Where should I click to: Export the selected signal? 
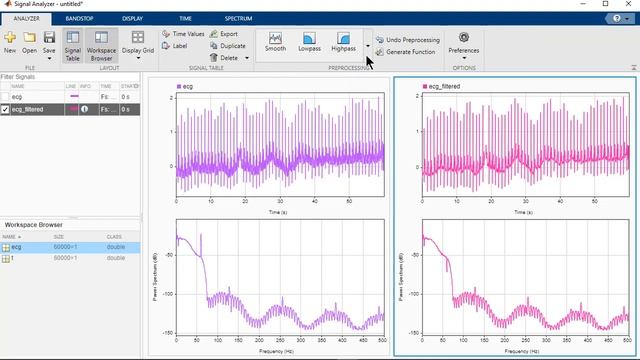click(x=224, y=34)
